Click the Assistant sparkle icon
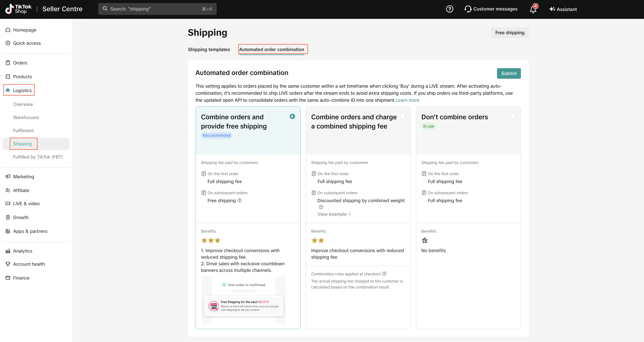The image size is (644, 342). (x=552, y=9)
